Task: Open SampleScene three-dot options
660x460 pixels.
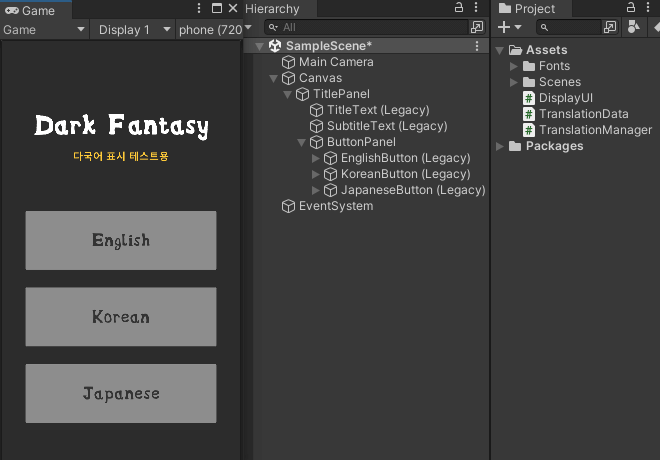Action: coord(477,46)
